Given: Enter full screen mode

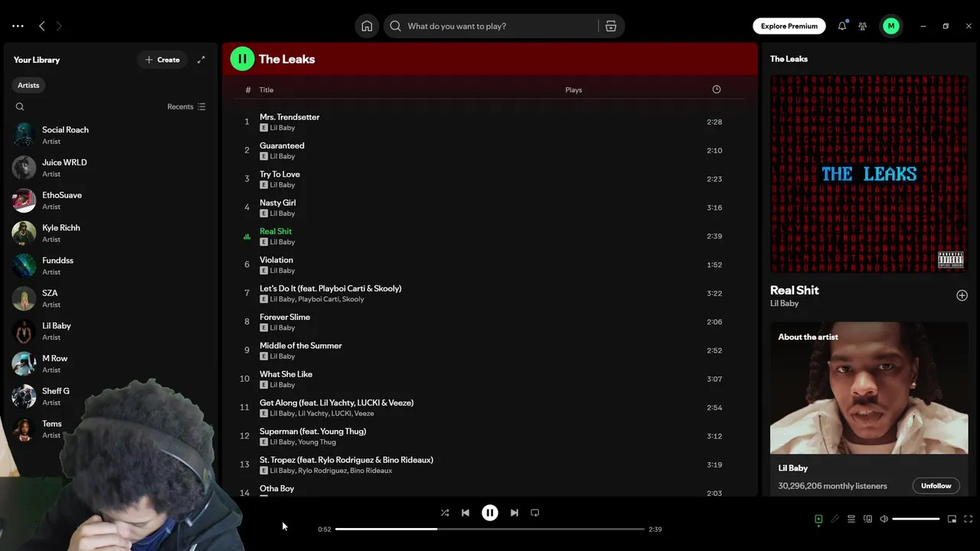Looking at the screenshot, I should pos(969,519).
